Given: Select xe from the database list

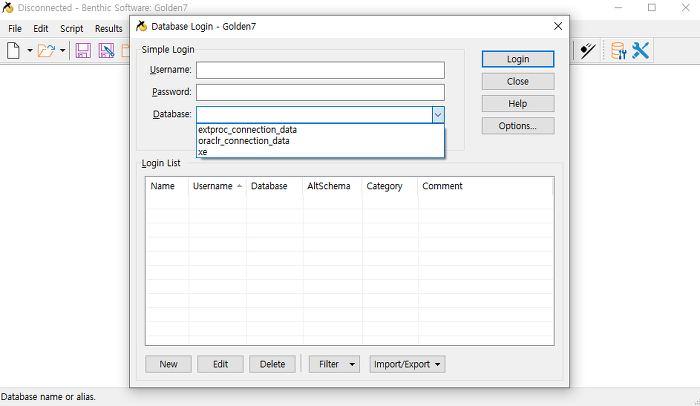Looking at the screenshot, I should pos(321,152).
